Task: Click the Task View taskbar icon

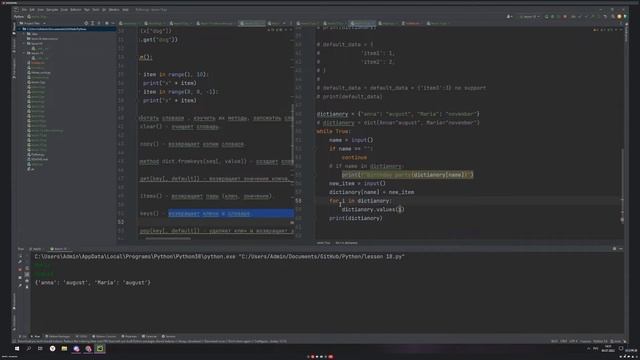Action: point(40,349)
